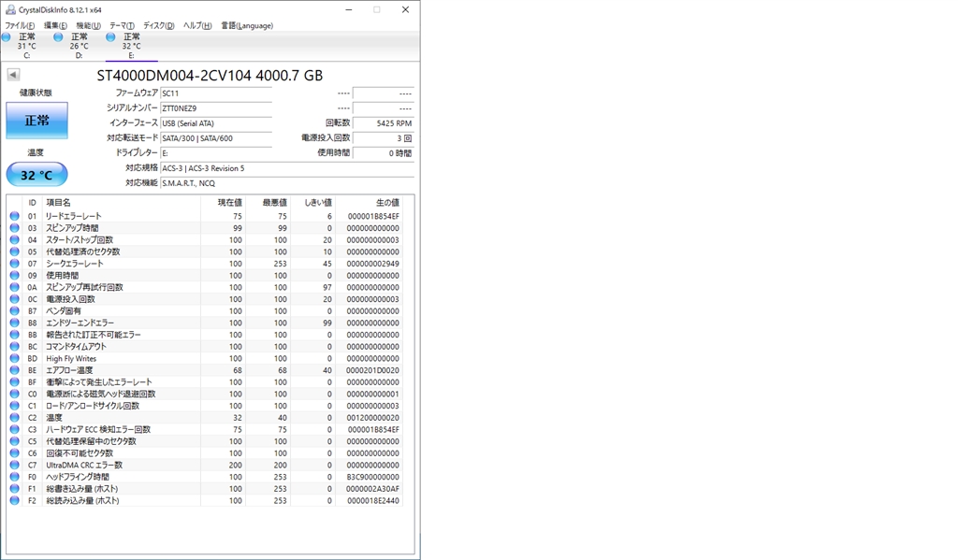Open the テーマ(T) menu

(x=122, y=25)
